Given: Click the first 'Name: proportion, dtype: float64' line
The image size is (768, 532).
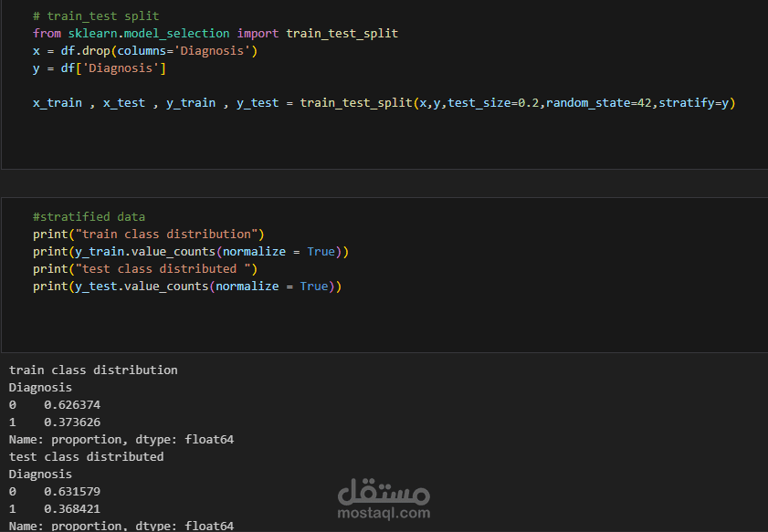Looking at the screenshot, I should pyautogui.click(x=121, y=440).
